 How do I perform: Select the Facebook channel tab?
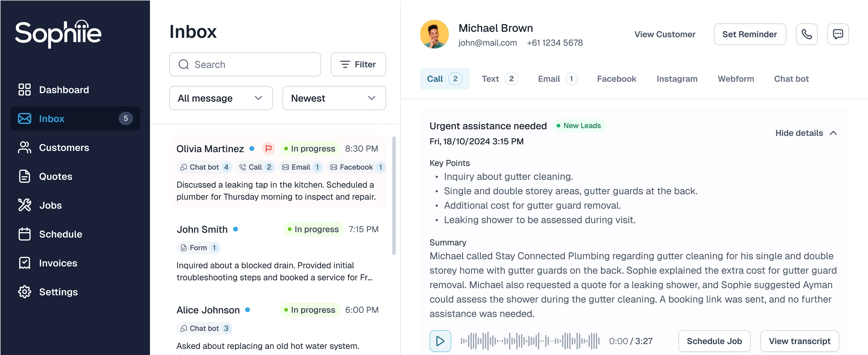616,79
